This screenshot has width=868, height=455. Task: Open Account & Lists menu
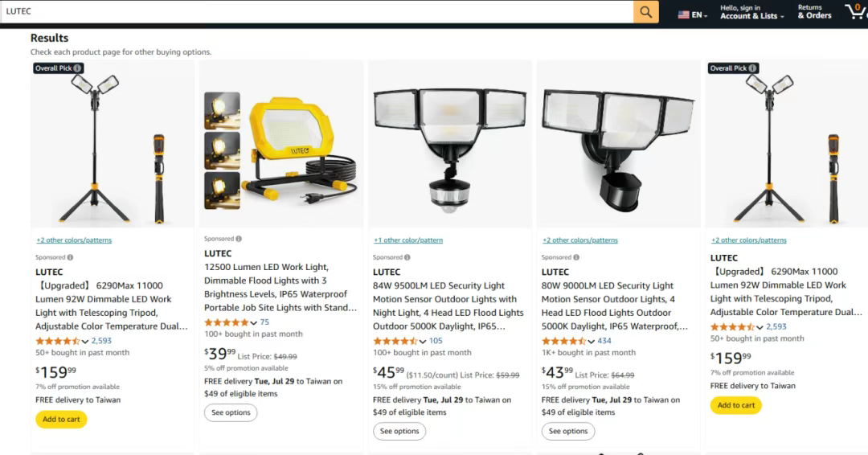coord(751,12)
